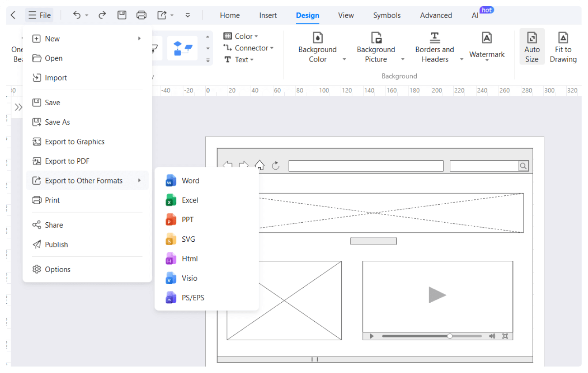The height and width of the screenshot is (373, 588).
Task: Select the Design tab
Action: pyautogui.click(x=308, y=15)
